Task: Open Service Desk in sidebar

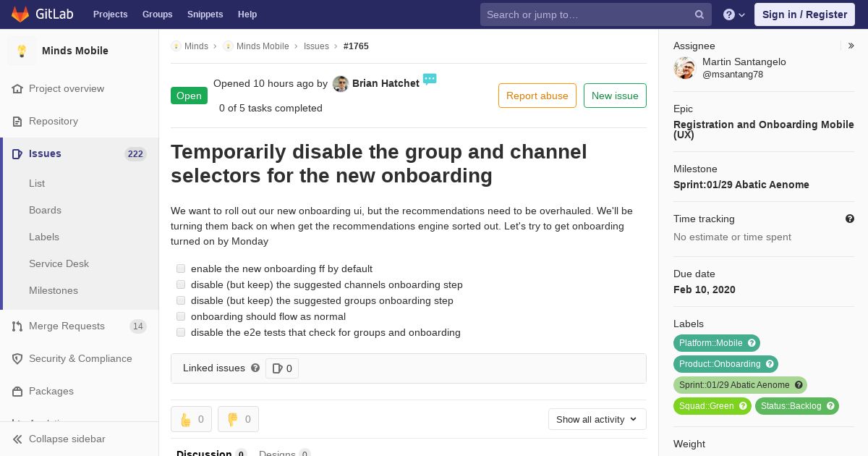Action: [x=59, y=263]
